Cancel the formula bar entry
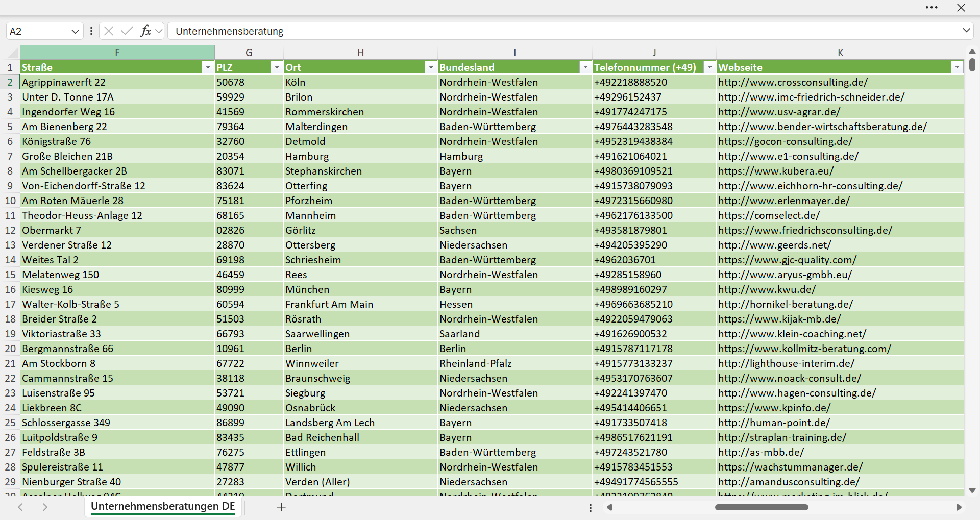 [x=109, y=31]
